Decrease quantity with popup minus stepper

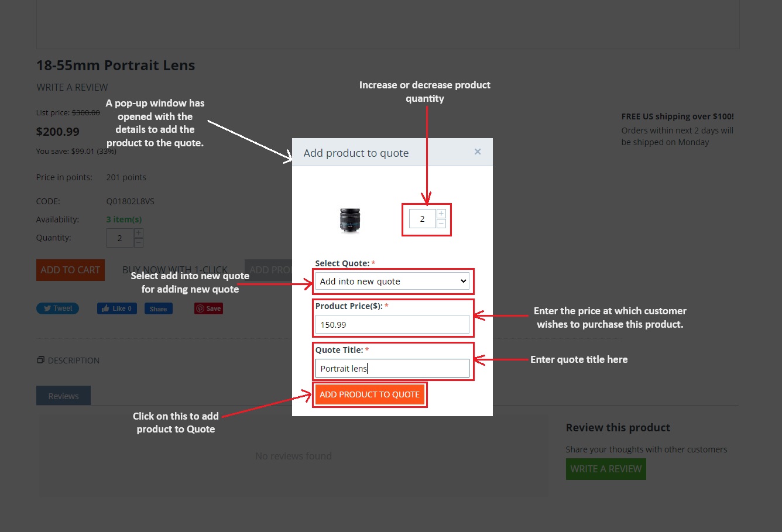click(441, 224)
